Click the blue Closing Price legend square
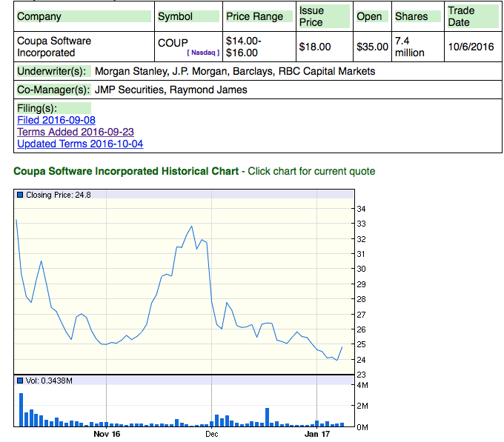The height and width of the screenshot is (442, 504). [x=20, y=195]
